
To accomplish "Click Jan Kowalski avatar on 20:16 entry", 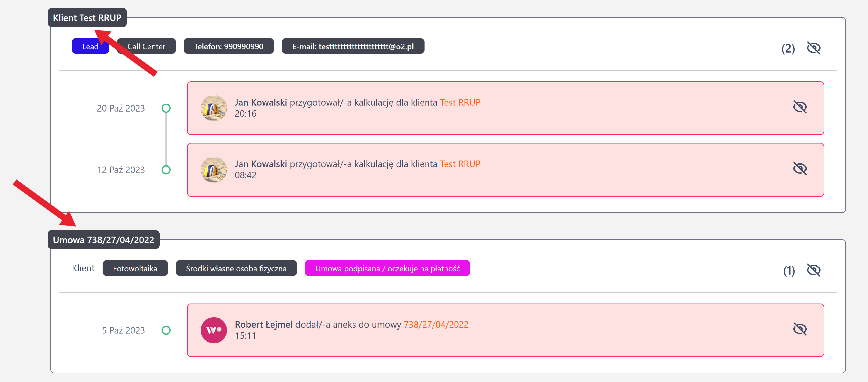I will [x=214, y=108].
